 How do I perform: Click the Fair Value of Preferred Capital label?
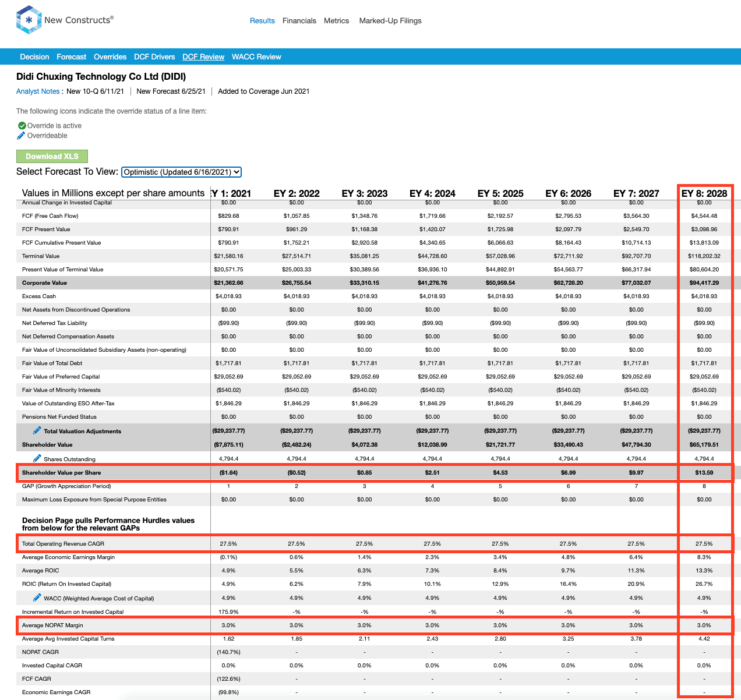(61, 377)
